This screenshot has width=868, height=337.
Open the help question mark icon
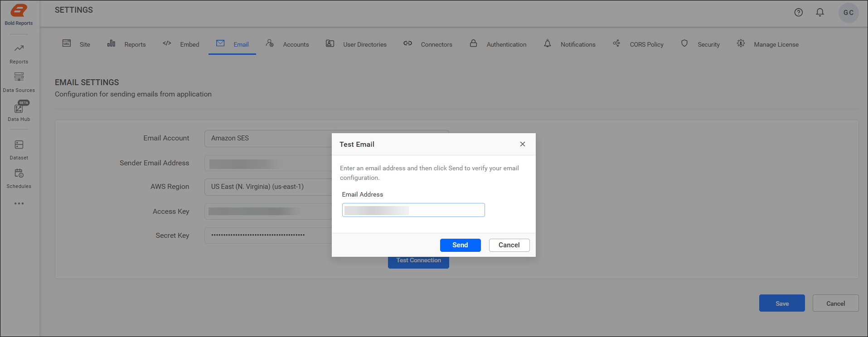click(799, 13)
